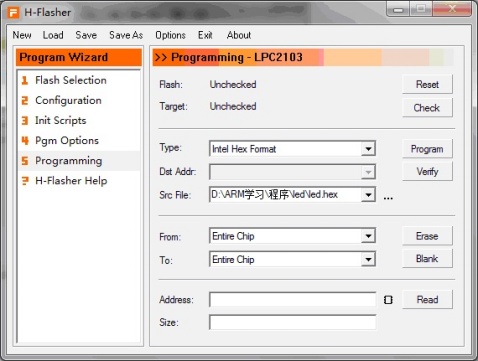Click the 'Programming - LPC2103' header text
Screen dimensions: 478x361
pos(237,57)
